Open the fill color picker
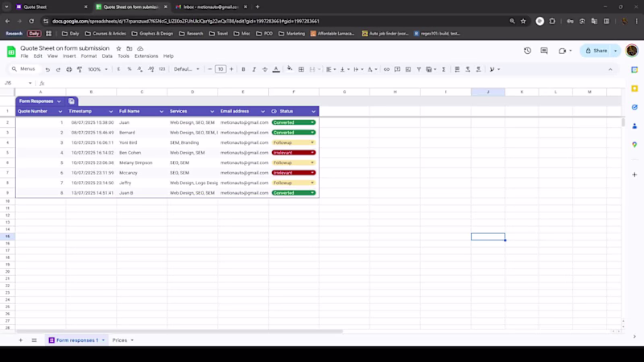Image resolution: width=644 pixels, height=362 pixels. [x=290, y=69]
